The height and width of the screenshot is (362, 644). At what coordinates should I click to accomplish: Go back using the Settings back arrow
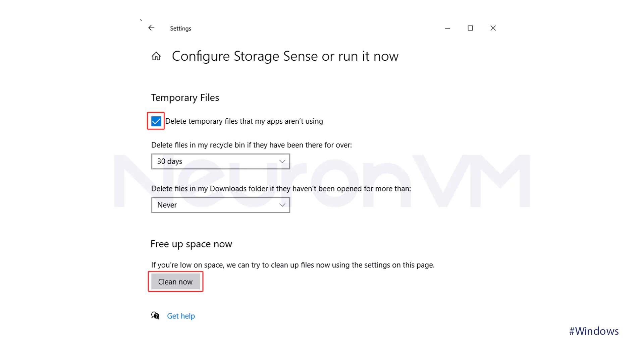pos(151,28)
